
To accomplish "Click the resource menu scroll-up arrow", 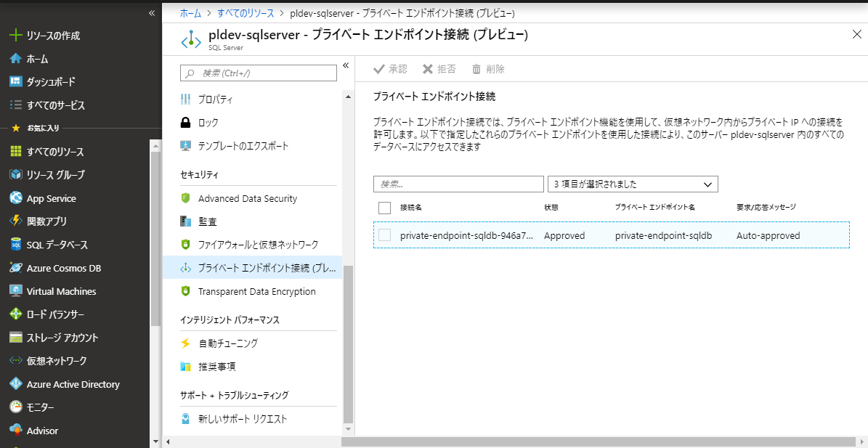I will click(348, 97).
